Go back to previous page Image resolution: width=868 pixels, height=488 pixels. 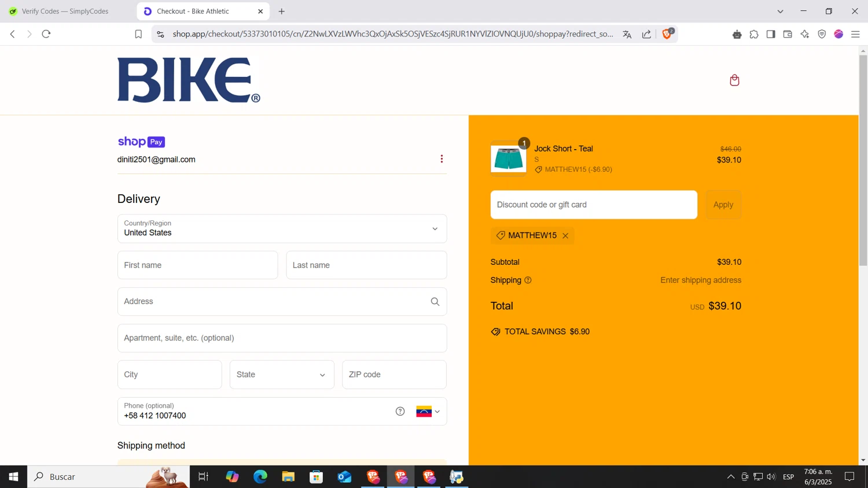tap(12, 34)
